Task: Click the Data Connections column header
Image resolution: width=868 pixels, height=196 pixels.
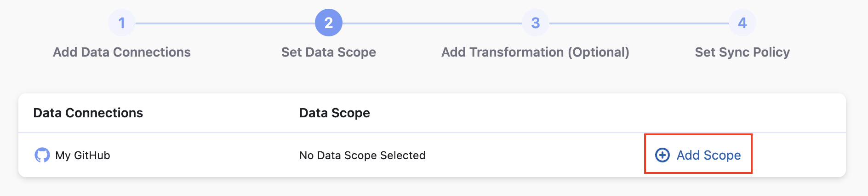Action: (x=88, y=113)
